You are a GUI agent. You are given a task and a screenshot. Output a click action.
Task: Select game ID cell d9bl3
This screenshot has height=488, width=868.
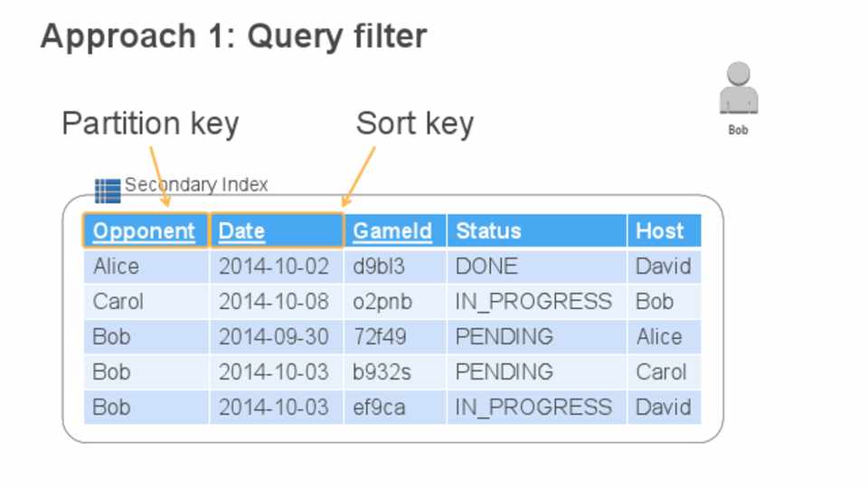[x=379, y=267]
